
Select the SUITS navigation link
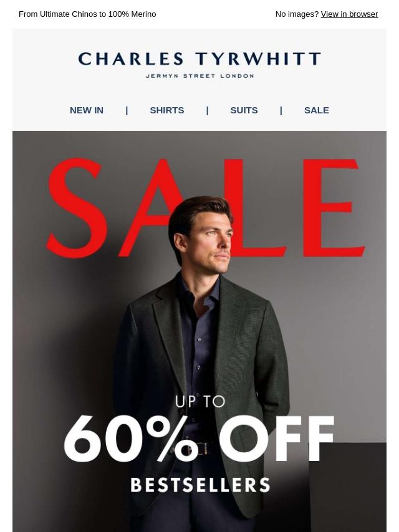tap(244, 110)
